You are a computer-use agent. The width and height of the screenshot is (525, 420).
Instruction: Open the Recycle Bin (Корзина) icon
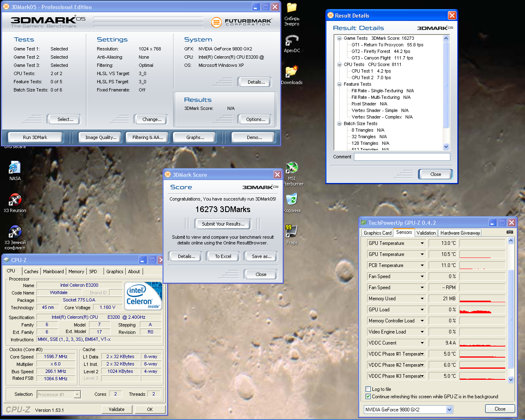click(x=292, y=200)
